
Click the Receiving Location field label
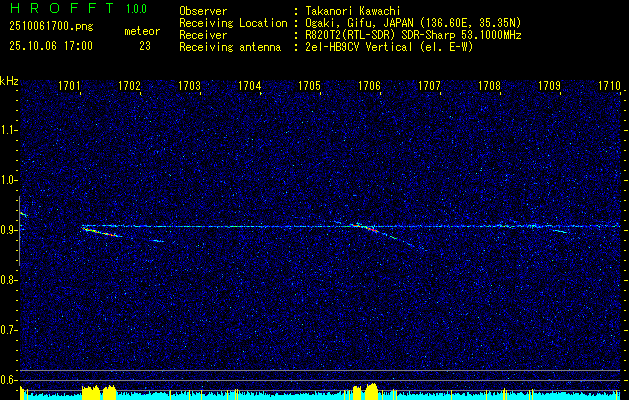(233, 23)
